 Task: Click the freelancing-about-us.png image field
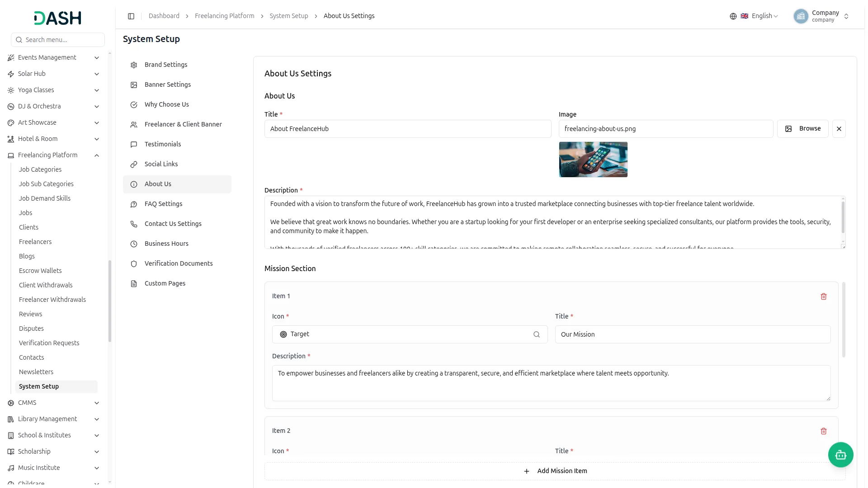coord(666,129)
